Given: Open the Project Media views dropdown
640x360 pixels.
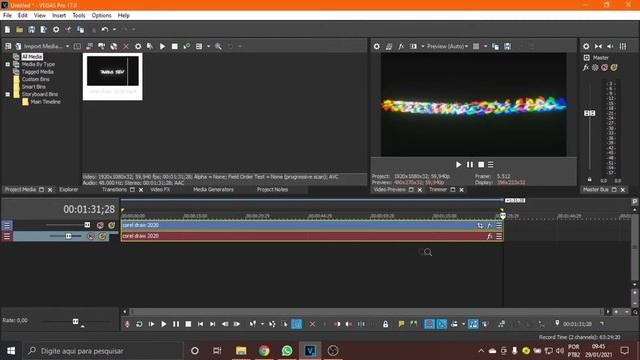Looking at the screenshot, I should (209, 47).
